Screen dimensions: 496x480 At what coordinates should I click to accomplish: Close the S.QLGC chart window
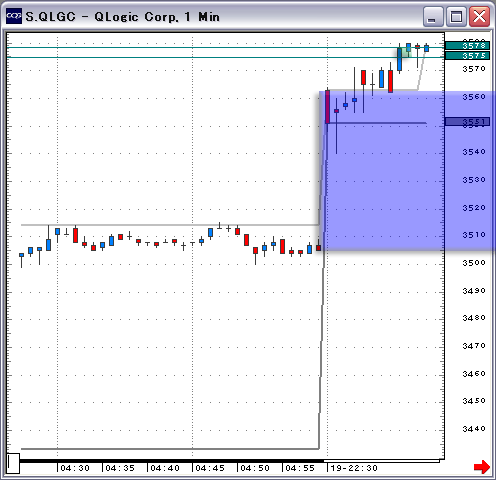click(x=479, y=16)
